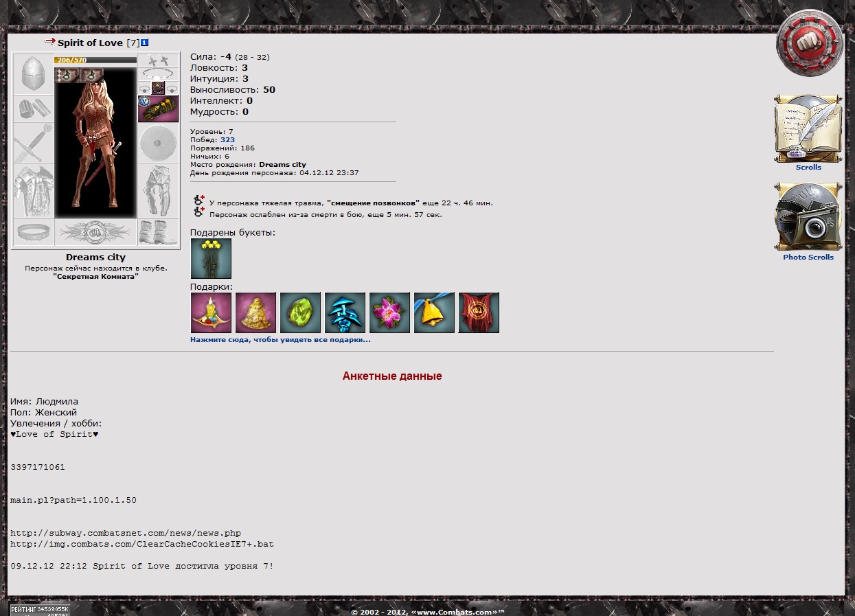Select the empty body armor slot
The width and height of the screenshot is (855, 616).
click(34, 191)
